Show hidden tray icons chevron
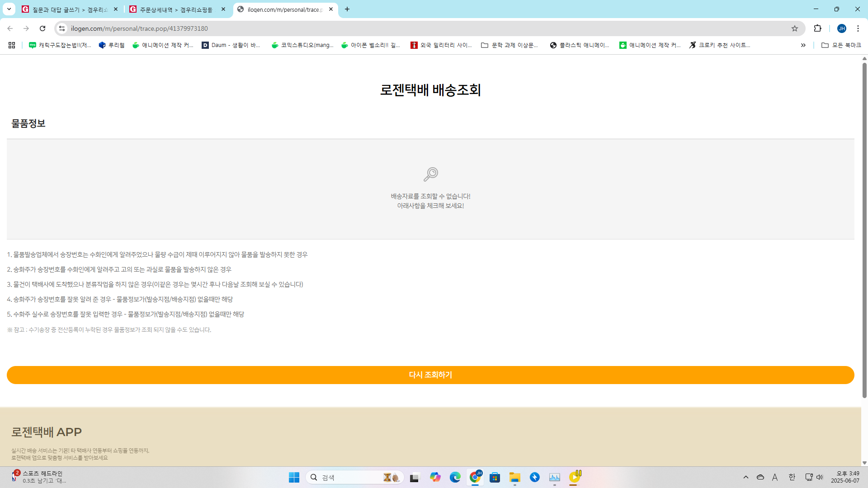 (x=746, y=477)
